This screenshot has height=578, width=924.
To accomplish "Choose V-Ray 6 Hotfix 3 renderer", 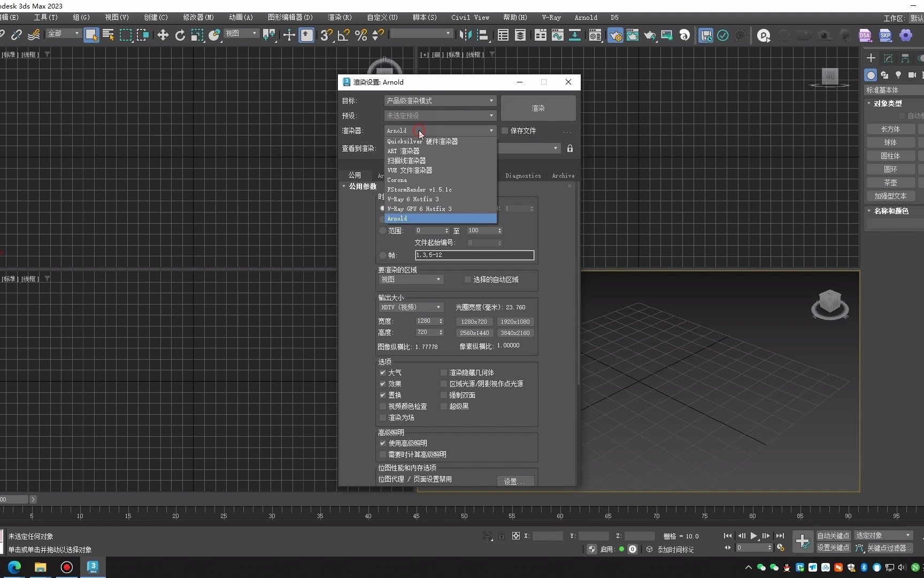I will [441, 199].
